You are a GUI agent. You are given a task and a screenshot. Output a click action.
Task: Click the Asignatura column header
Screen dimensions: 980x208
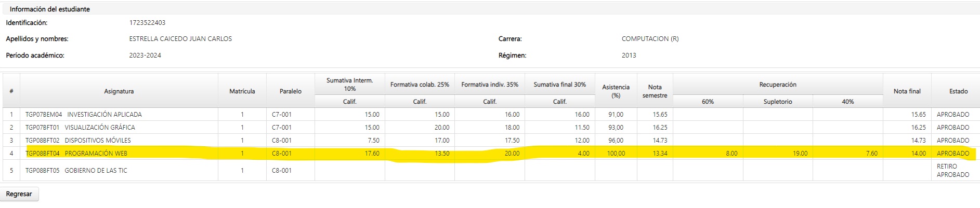point(119,91)
